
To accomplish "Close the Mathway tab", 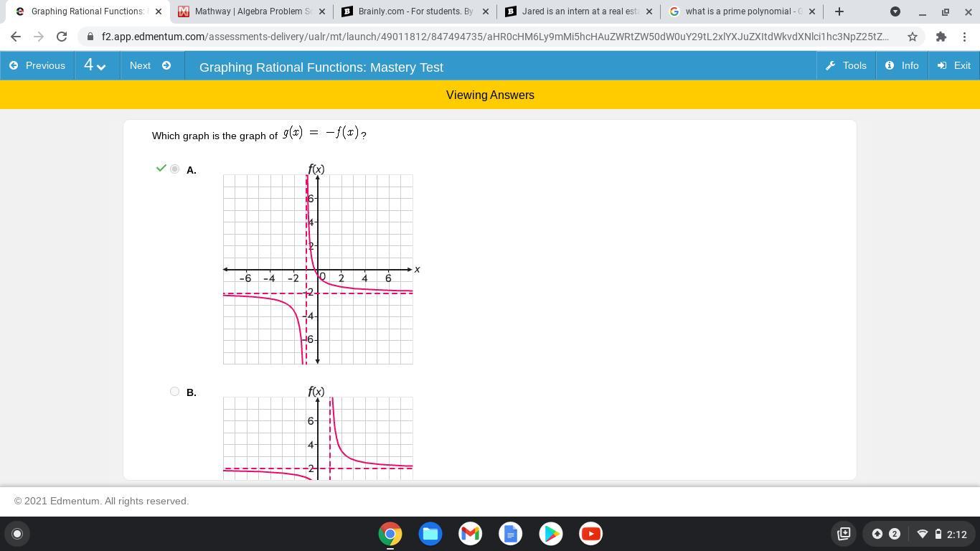I will (321, 11).
